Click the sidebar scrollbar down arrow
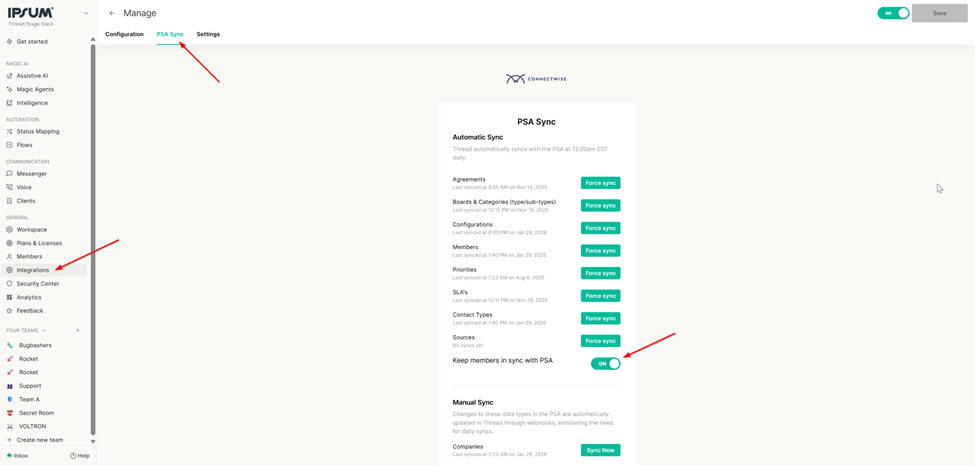 coord(93,441)
